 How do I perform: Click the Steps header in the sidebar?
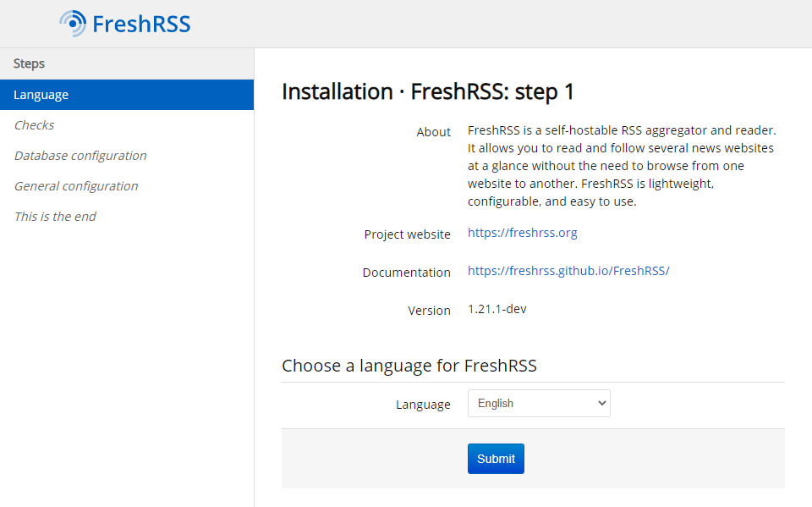point(27,63)
